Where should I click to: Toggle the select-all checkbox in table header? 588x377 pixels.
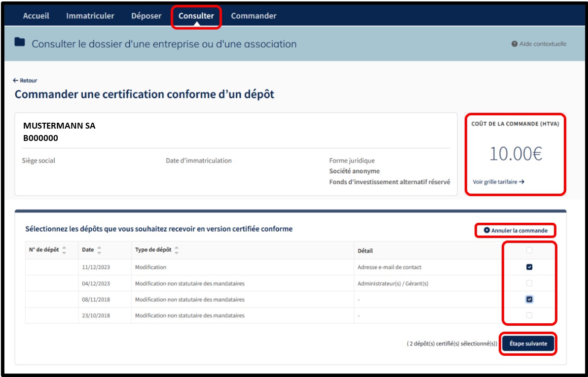(x=529, y=250)
